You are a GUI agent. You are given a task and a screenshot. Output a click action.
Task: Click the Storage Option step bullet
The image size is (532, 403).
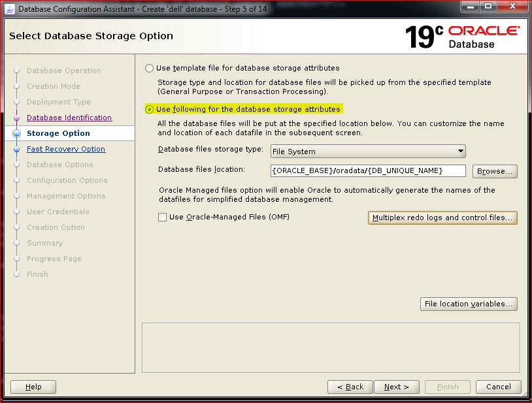click(17, 133)
